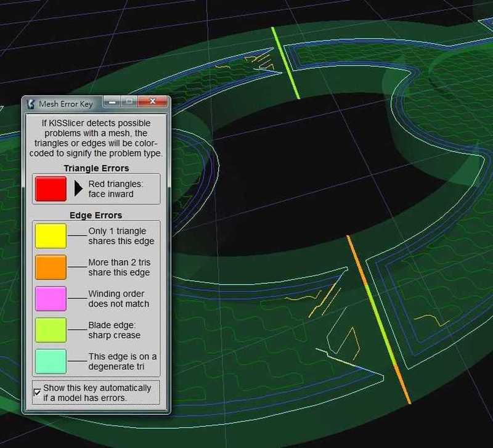The height and width of the screenshot is (448, 493).
Task: Click 'More than 2 tris share this edge' text
Action: [119, 267]
